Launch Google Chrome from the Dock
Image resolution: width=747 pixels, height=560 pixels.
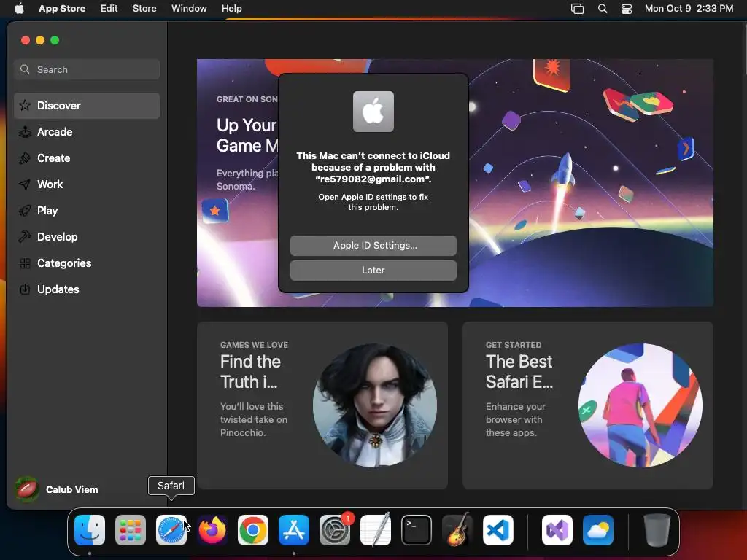(253, 530)
